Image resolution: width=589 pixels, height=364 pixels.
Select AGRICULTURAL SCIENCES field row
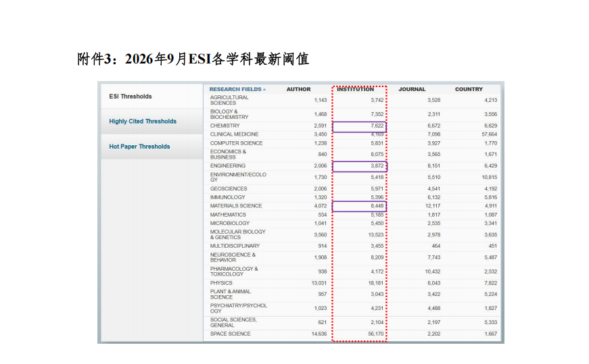(352, 100)
